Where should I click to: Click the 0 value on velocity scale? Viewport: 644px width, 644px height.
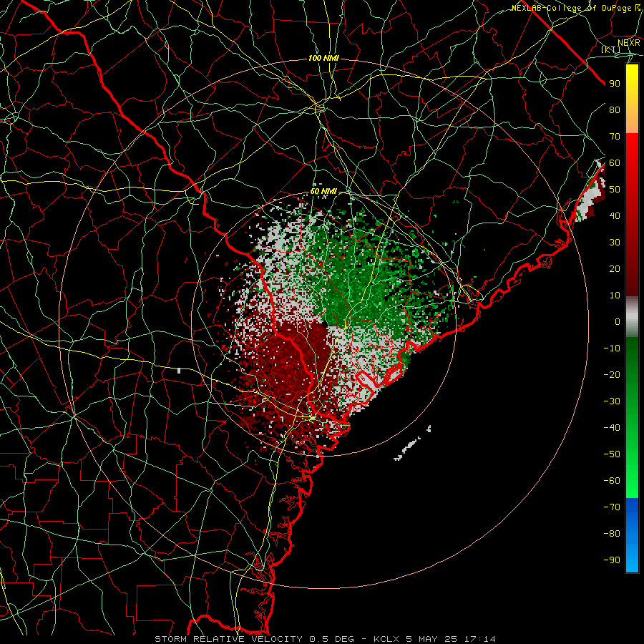(x=618, y=322)
